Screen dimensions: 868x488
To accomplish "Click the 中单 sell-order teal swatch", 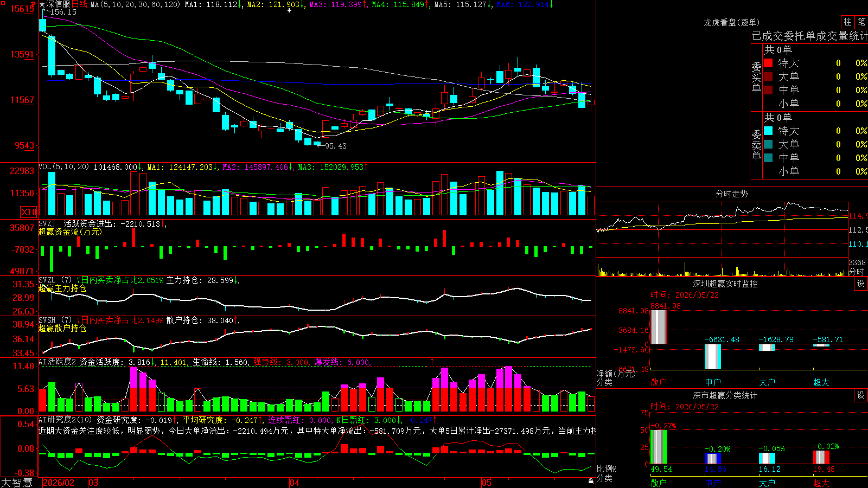I will click(x=768, y=157).
